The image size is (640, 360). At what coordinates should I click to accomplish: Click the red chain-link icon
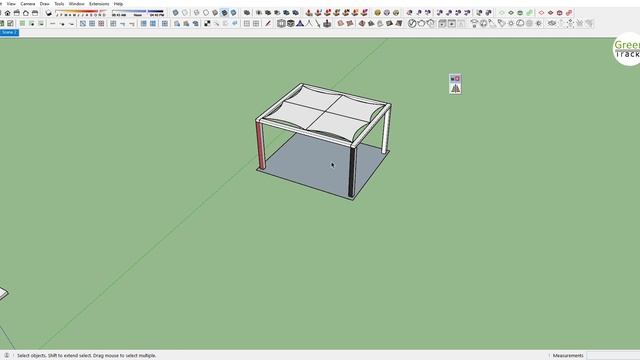point(569,13)
